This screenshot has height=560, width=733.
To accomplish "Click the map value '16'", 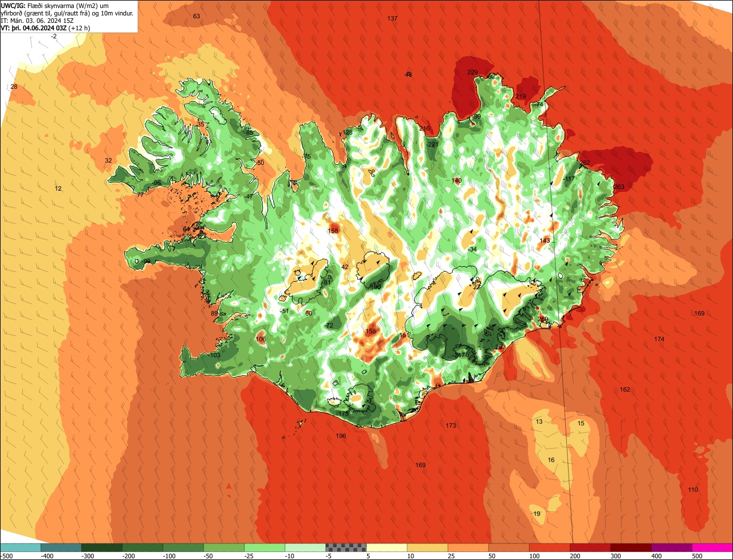I will 551,460.
